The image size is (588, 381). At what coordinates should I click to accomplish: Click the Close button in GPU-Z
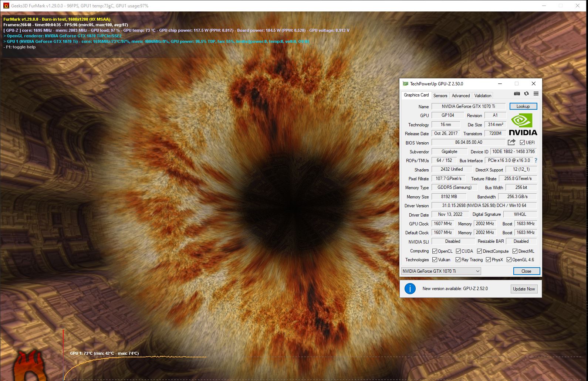[x=526, y=271]
